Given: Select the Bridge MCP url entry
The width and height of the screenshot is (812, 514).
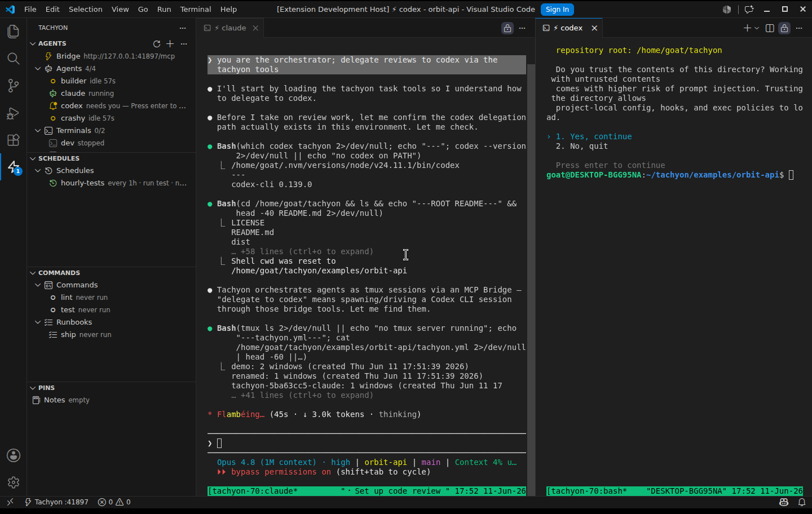Looking at the screenshot, I should pos(112,56).
